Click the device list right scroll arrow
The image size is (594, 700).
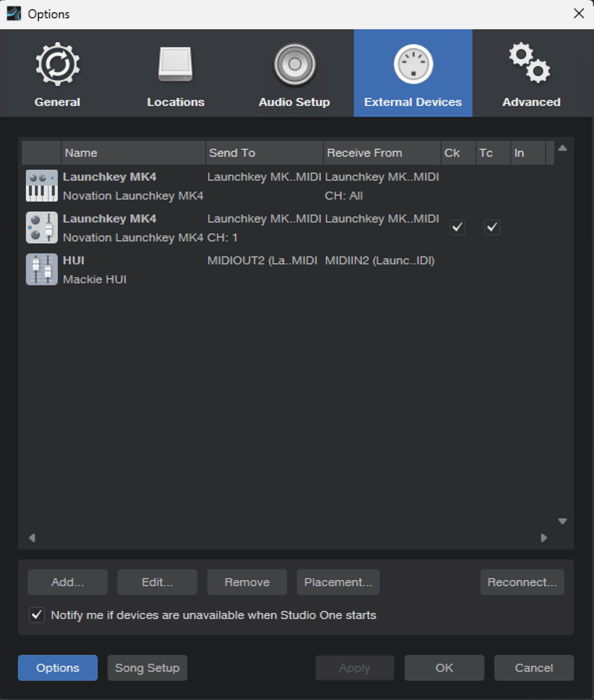click(544, 538)
